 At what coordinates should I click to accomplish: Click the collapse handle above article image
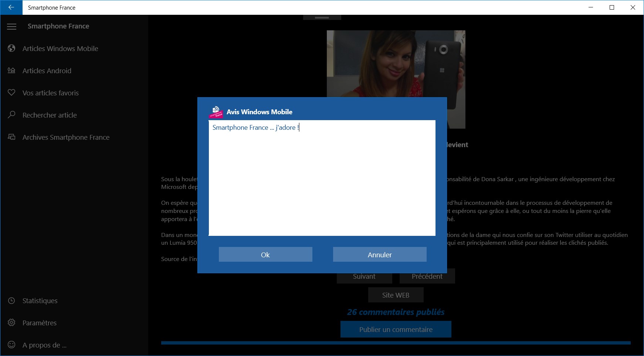[x=322, y=17]
